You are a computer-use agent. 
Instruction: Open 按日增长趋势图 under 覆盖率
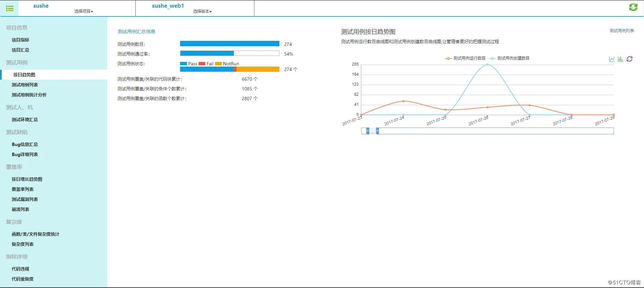tap(27, 179)
